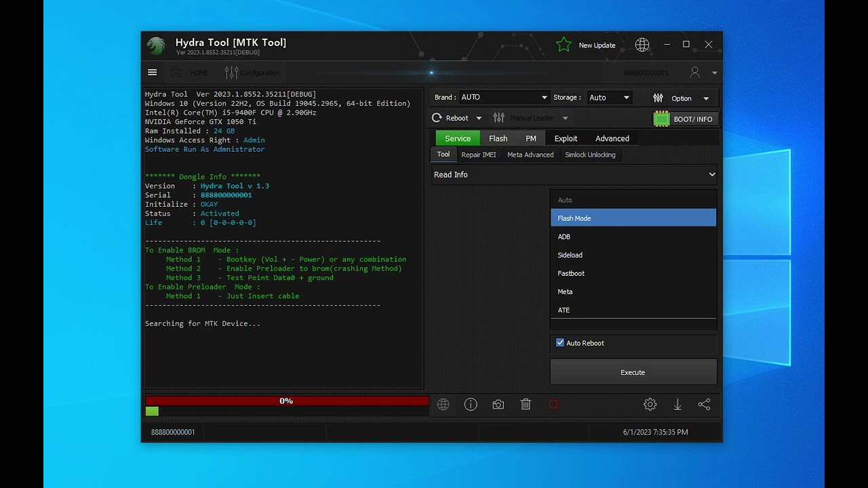Viewport: 868px width, 488px height.
Task: Click the 'Searching for MTK Device...' log line
Action: click(x=203, y=323)
